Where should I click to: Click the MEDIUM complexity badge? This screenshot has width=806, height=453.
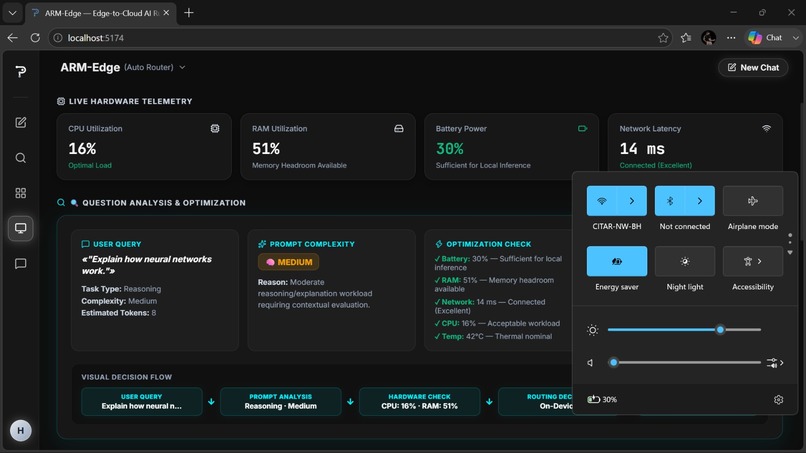(289, 262)
